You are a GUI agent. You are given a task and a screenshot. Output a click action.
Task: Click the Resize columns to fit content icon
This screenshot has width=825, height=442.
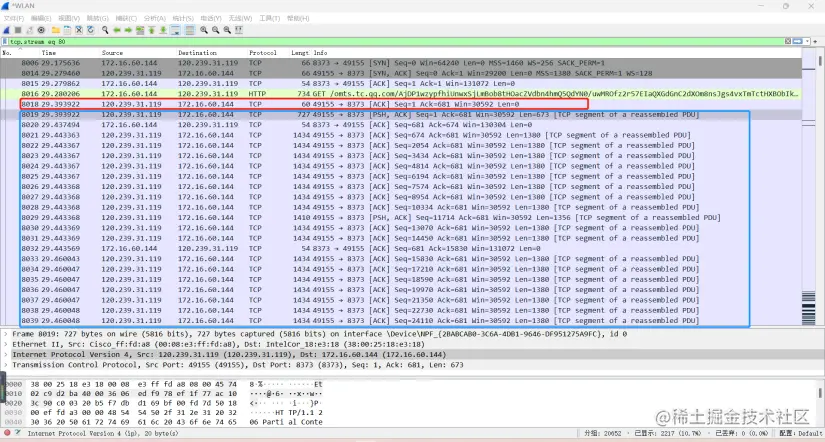[239, 30]
